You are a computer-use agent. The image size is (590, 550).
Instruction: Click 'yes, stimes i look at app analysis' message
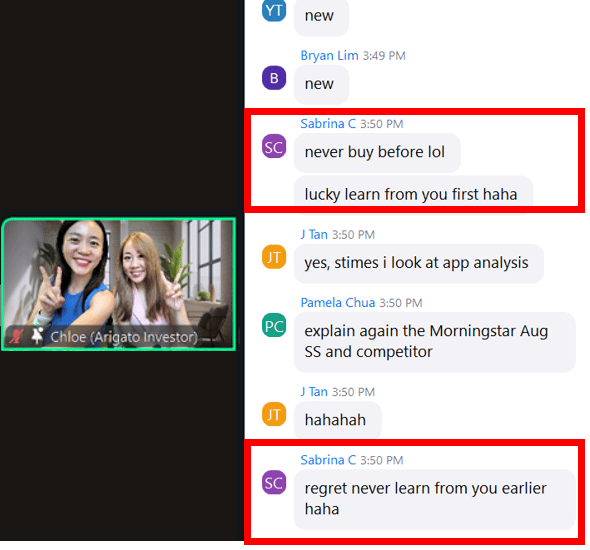click(x=418, y=263)
